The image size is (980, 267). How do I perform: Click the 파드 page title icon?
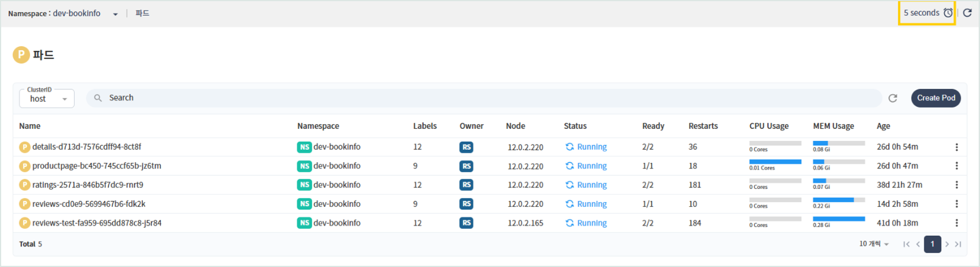tap(21, 55)
